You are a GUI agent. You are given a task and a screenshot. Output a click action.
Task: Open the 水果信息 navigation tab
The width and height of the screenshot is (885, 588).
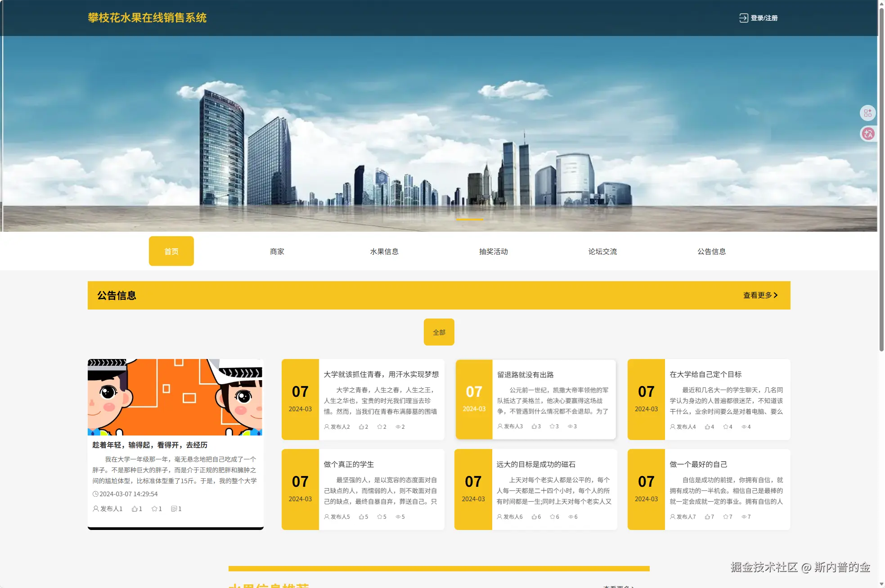pyautogui.click(x=384, y=251)
